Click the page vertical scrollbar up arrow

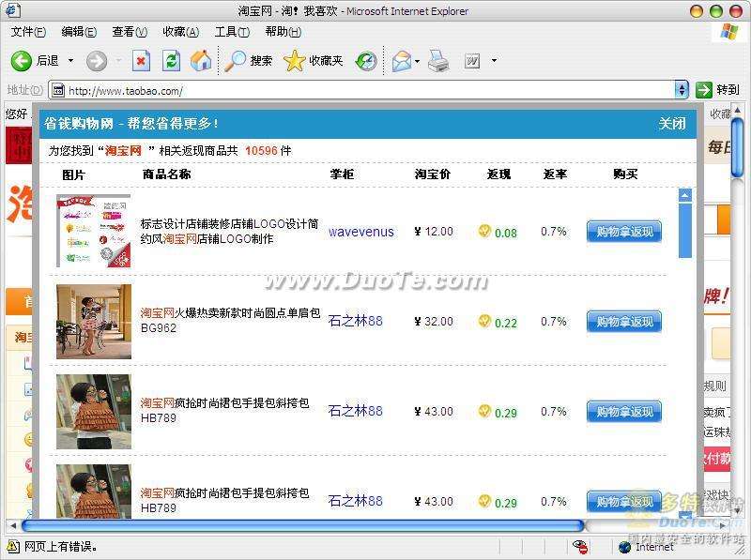coord(737,110)
